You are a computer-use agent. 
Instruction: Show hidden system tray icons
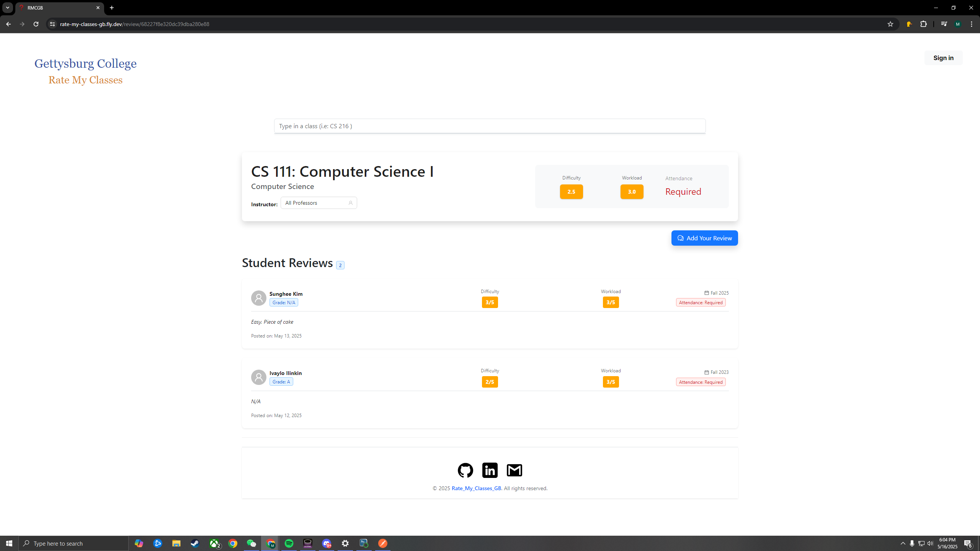(x=903, y=543)
